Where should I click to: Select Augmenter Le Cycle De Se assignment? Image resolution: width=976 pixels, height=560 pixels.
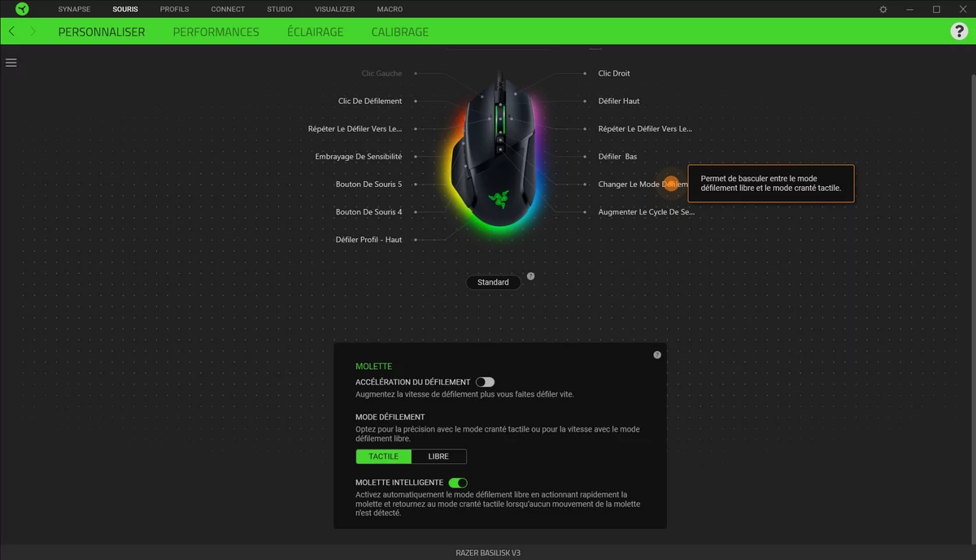coord(647,211)
